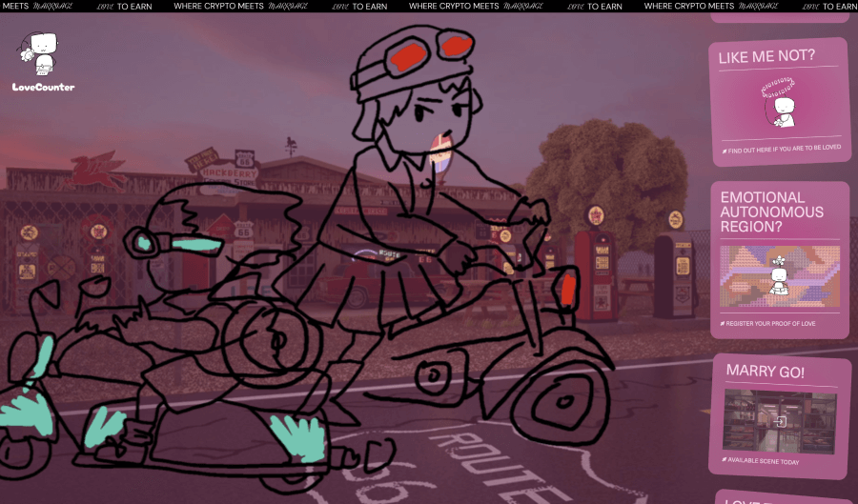Click the Marry Go scene thumbnail
Image resolution: width=858 pixels, height=504 pixels.
tap(780, 421)
